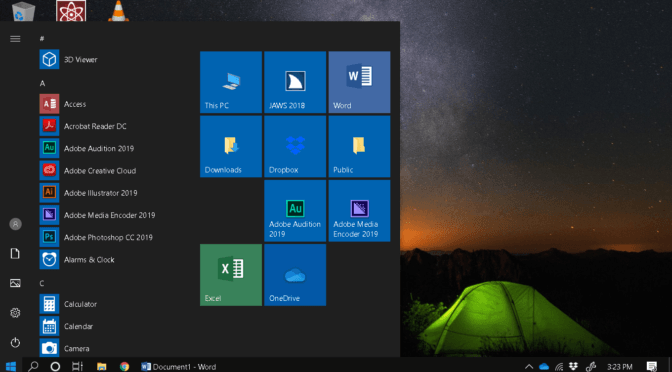Open Settings from the Start sidebar
The width and height of the screenshot is (672, 372).
pos(15,313)
